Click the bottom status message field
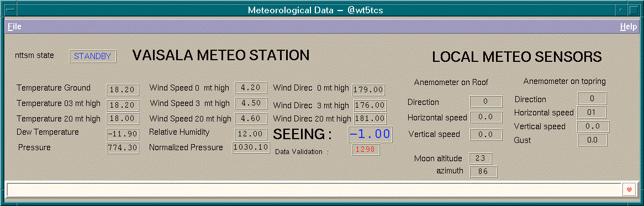 [315, 189]
